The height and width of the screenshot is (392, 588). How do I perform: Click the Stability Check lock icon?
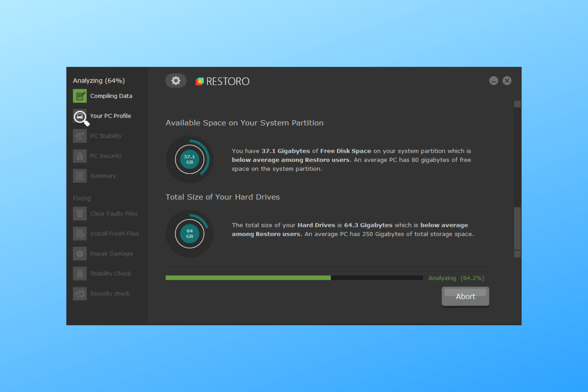coord(80,273)
